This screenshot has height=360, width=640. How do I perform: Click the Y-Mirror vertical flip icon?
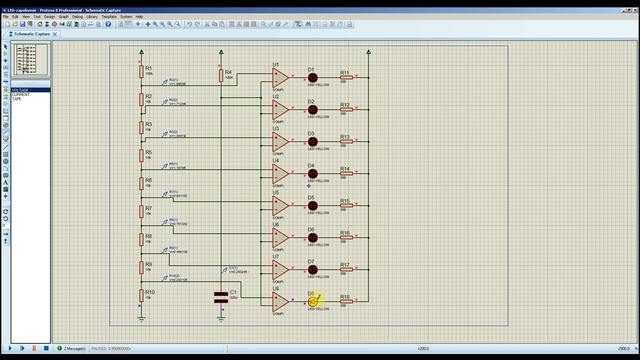[6, 241]
